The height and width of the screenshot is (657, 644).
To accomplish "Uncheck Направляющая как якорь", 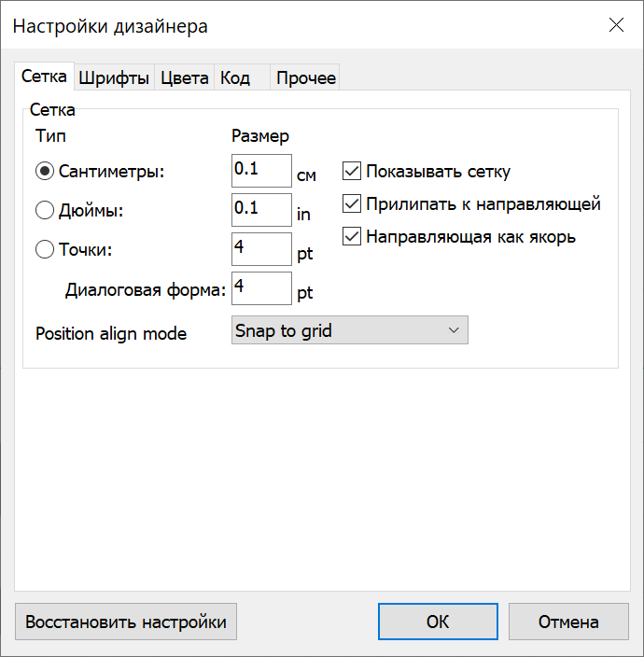I will tap(352, 237).
